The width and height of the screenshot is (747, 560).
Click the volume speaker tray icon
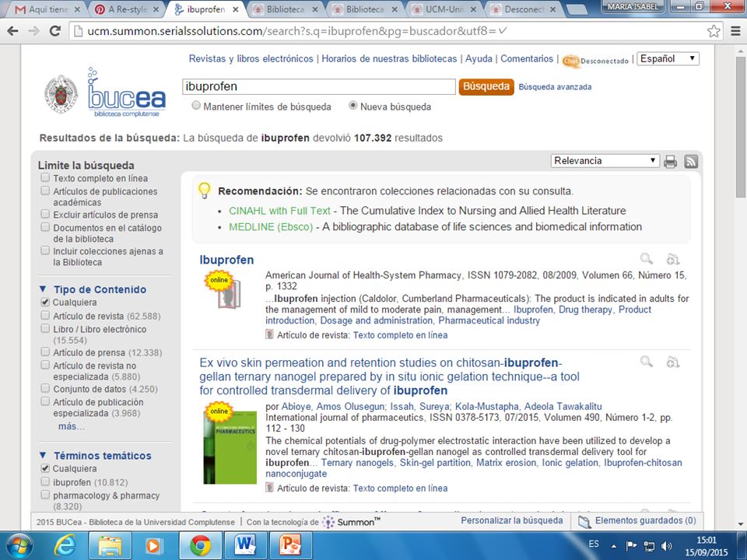coord(667,546)
